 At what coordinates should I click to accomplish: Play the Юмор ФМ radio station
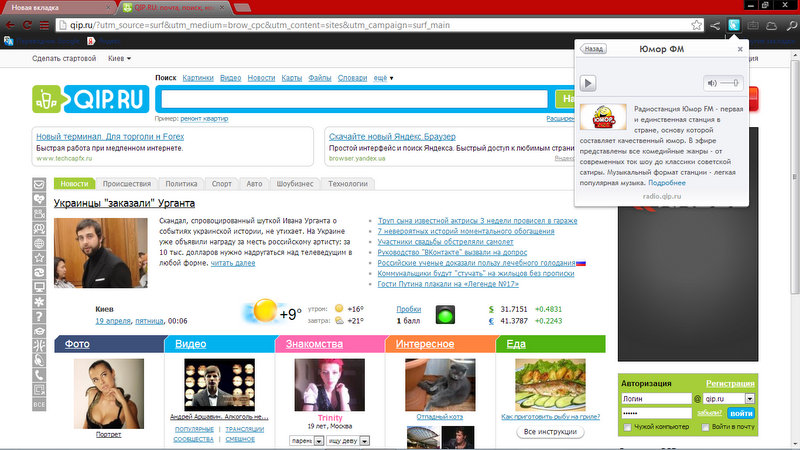[588, 83]
